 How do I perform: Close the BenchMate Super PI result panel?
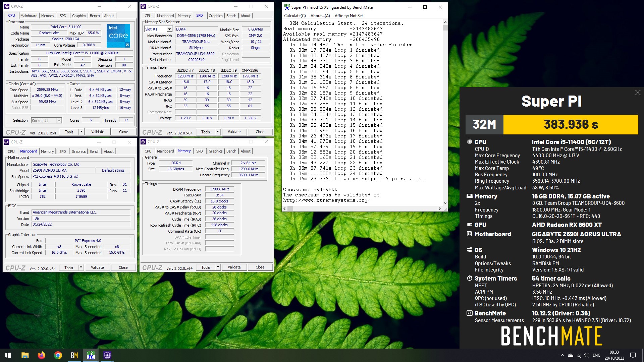[x=638, y=93]
